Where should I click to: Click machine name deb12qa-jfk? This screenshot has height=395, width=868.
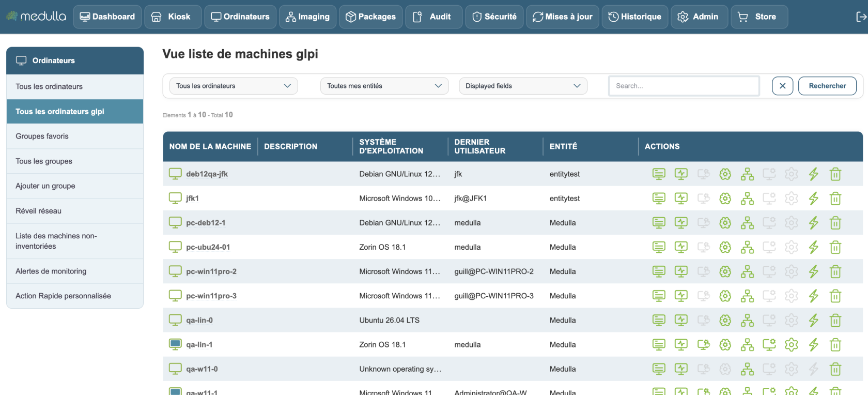point(207,174)
